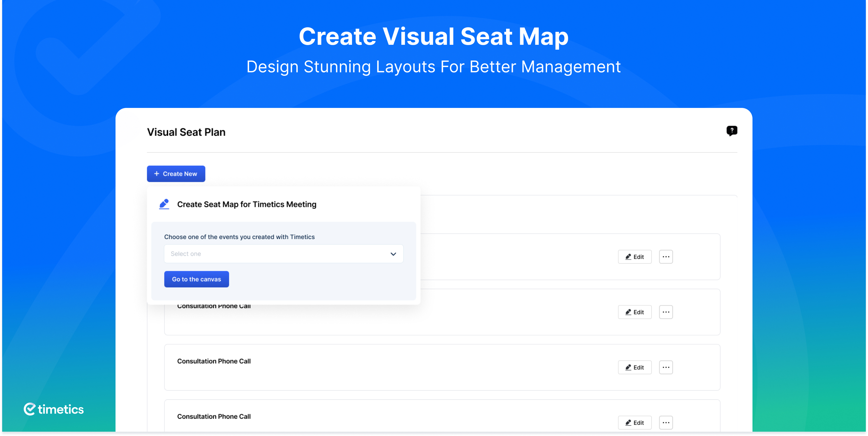Click Create Seat Map for Timetics Meeting title
This screenshot has width=868, height=436.
(x=247, y=205)
